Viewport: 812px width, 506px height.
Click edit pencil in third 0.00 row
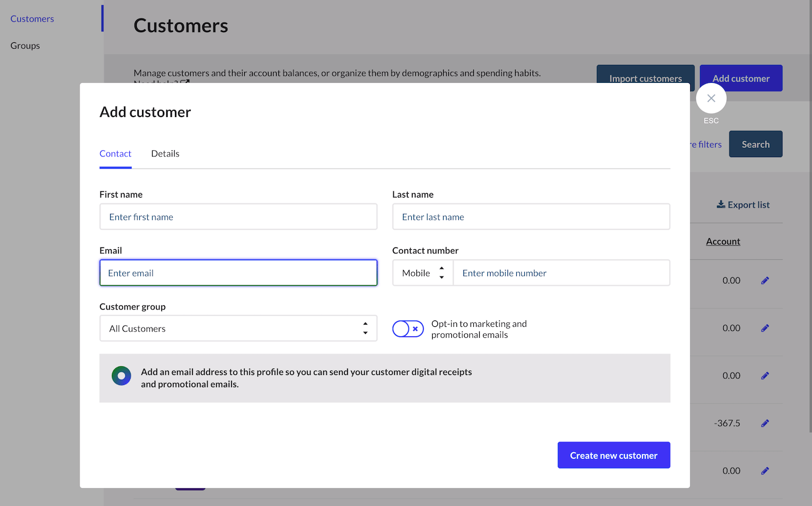tap(765, 376)
